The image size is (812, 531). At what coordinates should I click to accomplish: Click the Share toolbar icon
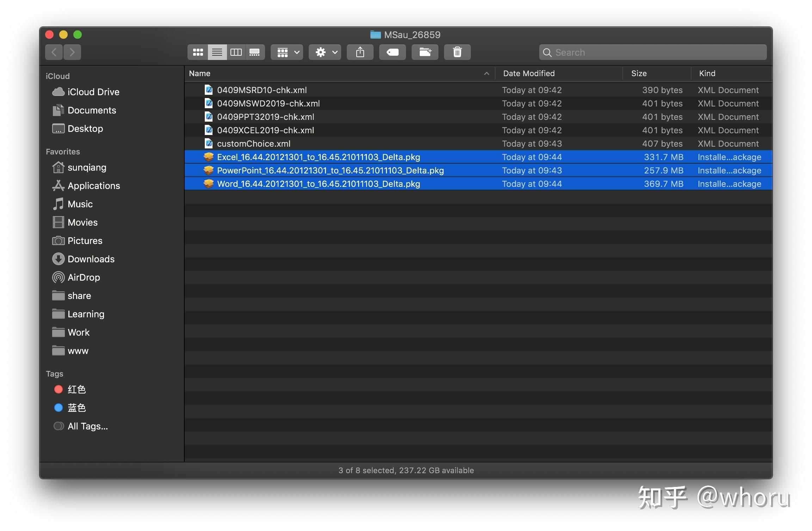[x=360, y=52]
